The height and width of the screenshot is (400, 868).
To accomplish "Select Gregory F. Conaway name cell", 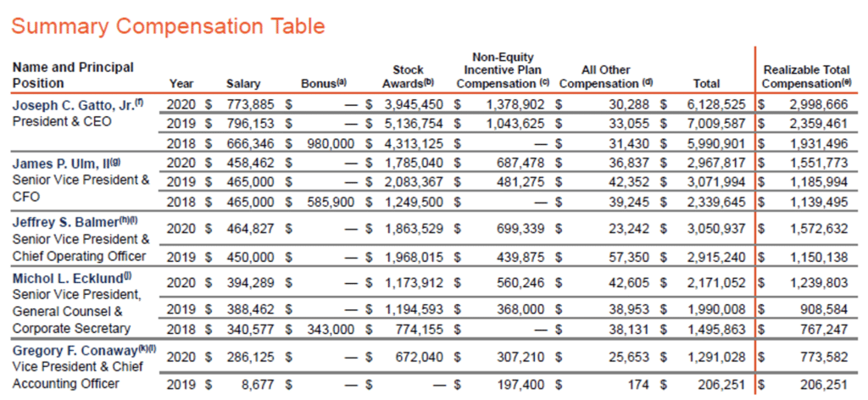I will 85,350.
